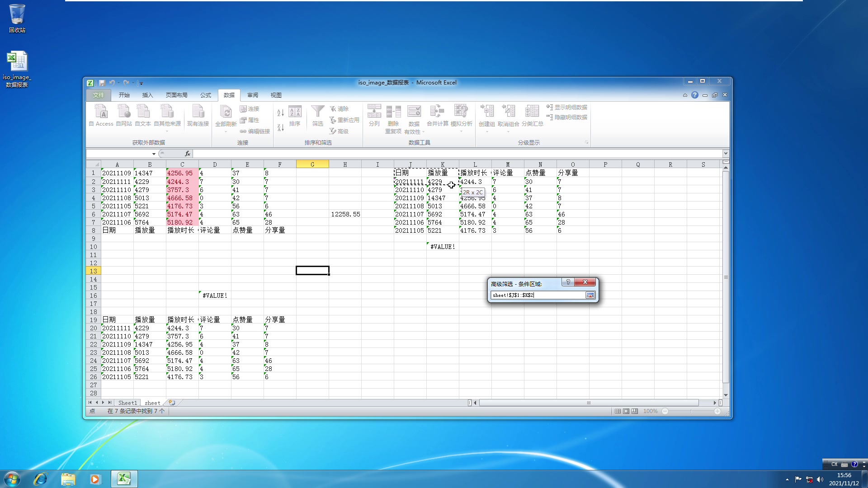868x488 pixels.
Task: Click the help button in 高级筛选 dialog
Action: [568, 282]
